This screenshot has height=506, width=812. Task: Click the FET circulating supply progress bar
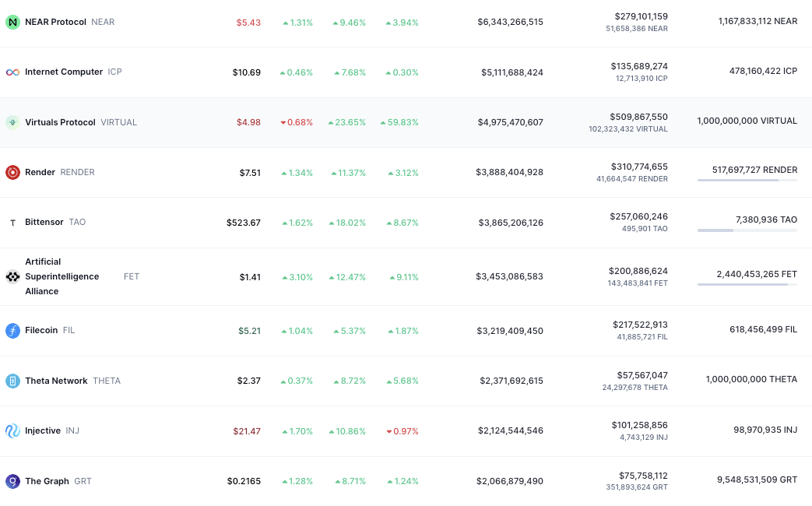click(x=747, y=284)
